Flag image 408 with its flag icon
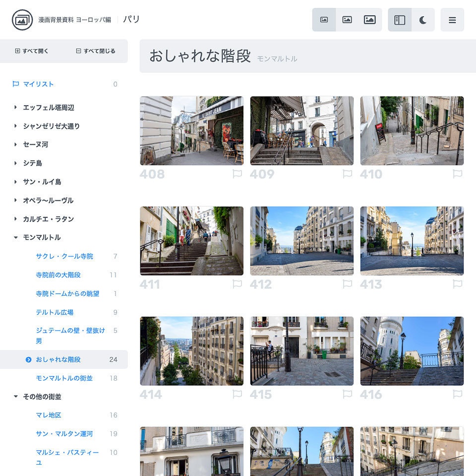The width and height of the screenshot is (476, 476). point(237,174)
